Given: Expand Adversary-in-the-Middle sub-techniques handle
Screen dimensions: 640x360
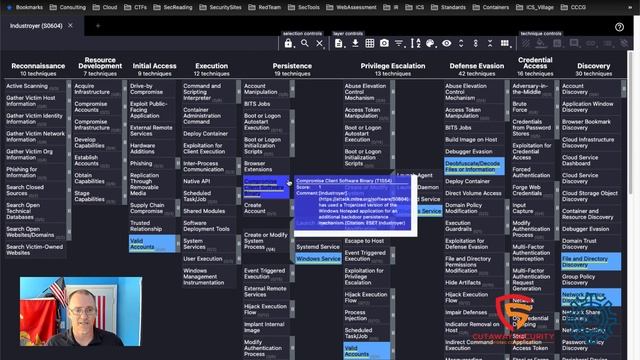Looking at the screenshot, I should [x=556, y=89].
